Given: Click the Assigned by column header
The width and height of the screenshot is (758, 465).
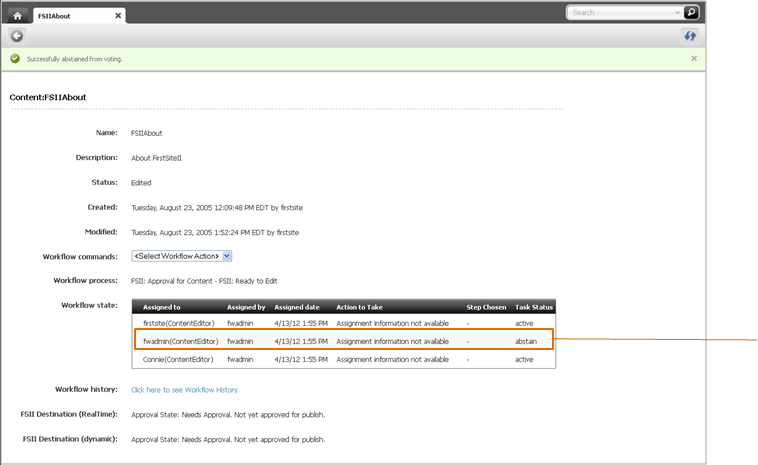Looking at the screenshot, I should coord(246,307).
